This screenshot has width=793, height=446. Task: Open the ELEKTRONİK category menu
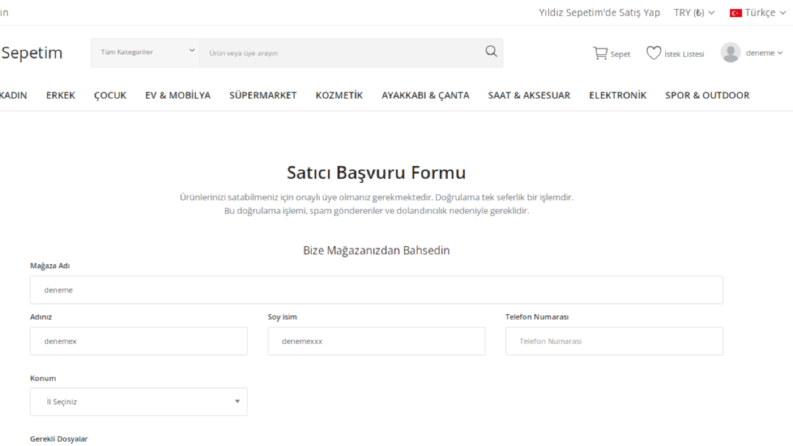618,95
